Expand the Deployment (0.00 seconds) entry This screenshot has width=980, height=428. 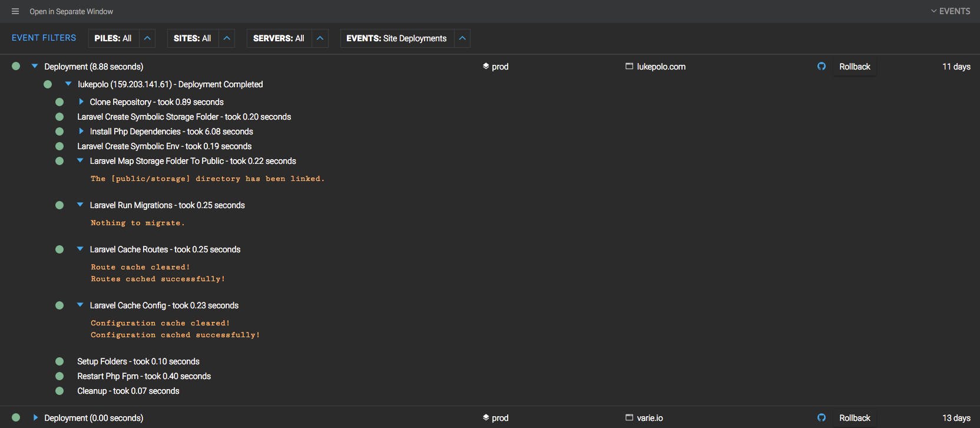coord(35,418)
